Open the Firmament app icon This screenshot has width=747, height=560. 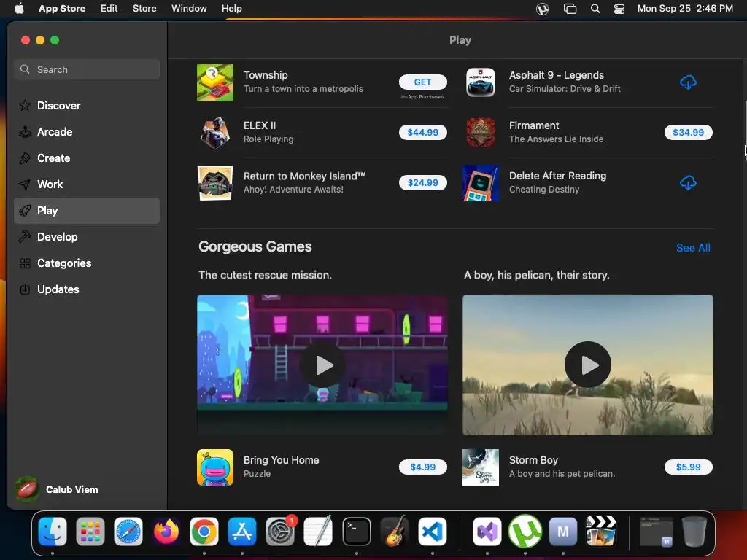point(481,133)
